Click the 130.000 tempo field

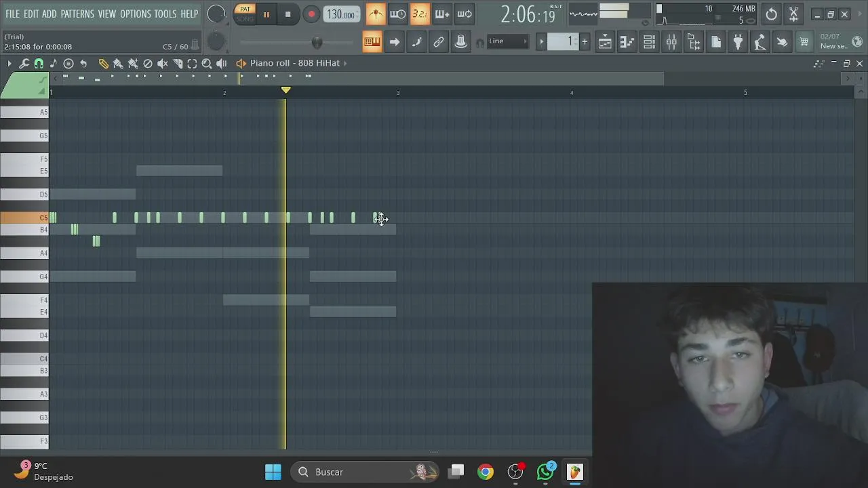tap(342, 14)
